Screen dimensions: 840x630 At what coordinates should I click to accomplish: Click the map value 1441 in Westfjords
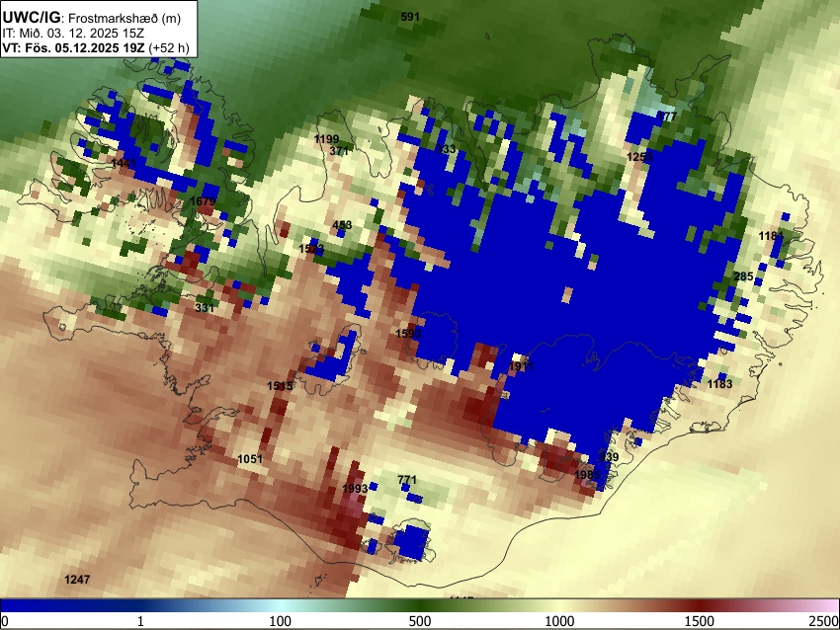pos(124,163)
